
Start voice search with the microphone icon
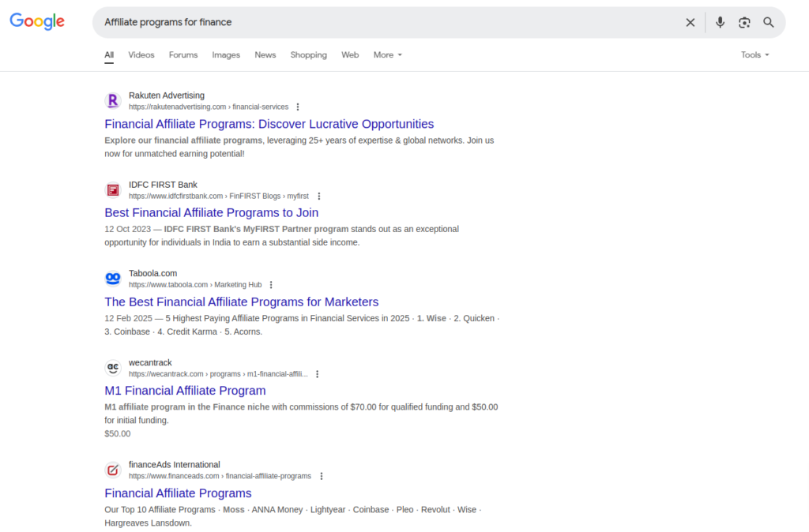click(720, 22)
